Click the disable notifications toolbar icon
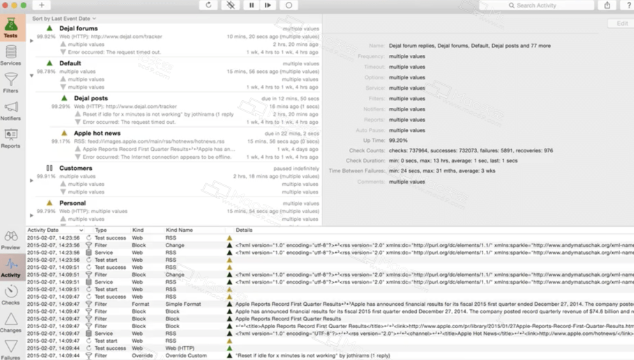Image resolution: width=634 pixels, height=360 pixels. [x=230, y=5]
